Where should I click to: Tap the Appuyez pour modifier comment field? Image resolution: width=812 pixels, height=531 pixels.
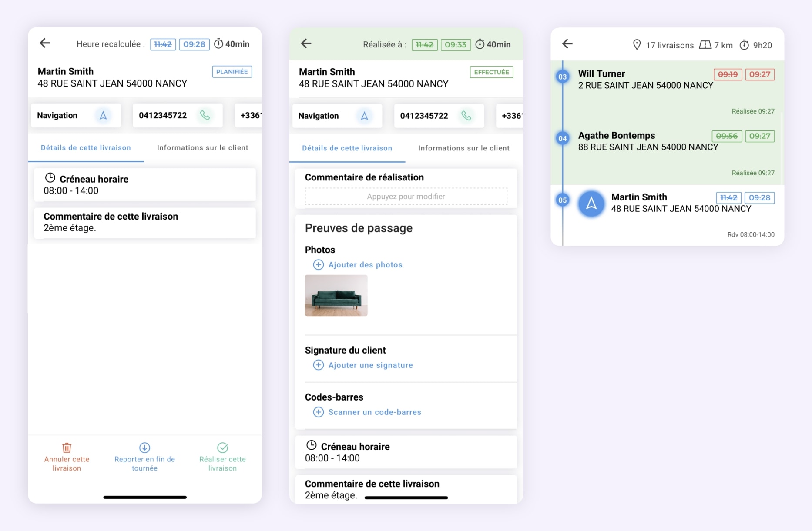click(x=406, y=196)
